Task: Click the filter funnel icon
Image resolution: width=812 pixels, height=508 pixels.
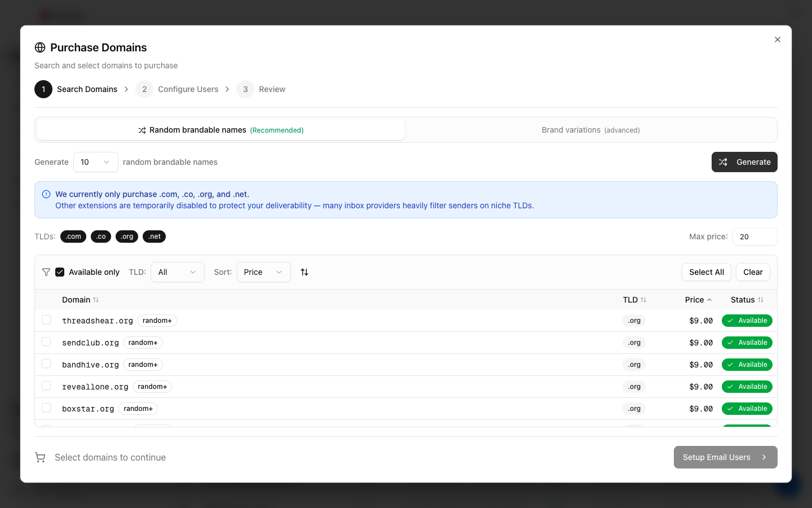Action: tap(46, 272)
